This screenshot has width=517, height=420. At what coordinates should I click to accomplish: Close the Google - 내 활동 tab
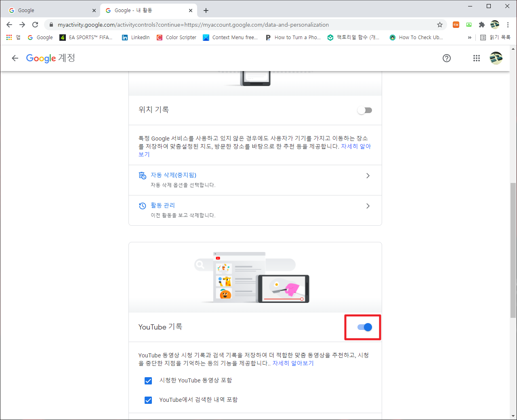click(x=191, y=10)
